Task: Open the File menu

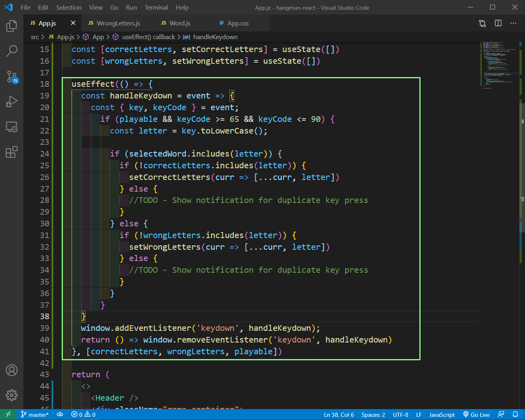Action: point(25,7)
